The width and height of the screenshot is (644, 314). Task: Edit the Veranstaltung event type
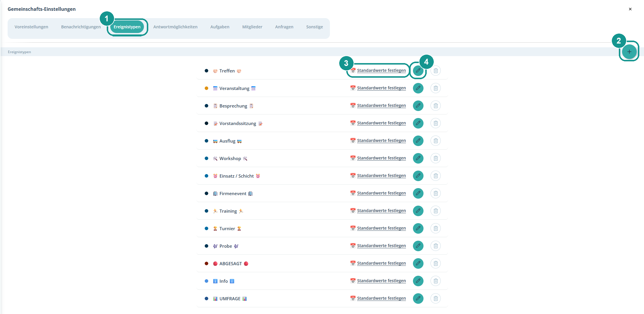click(x=418, y=88)
